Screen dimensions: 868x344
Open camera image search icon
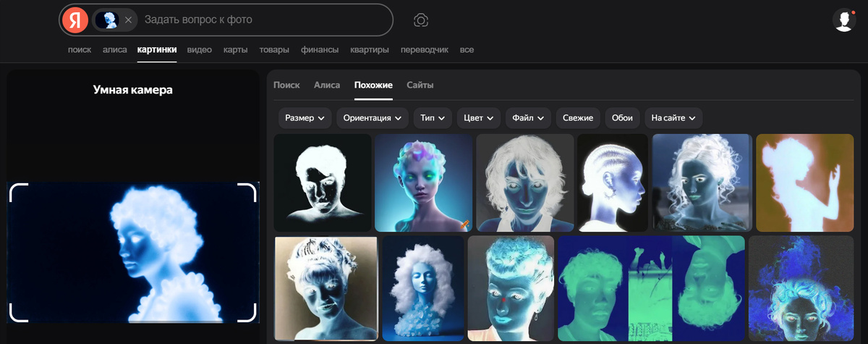[x=421, y=20]
